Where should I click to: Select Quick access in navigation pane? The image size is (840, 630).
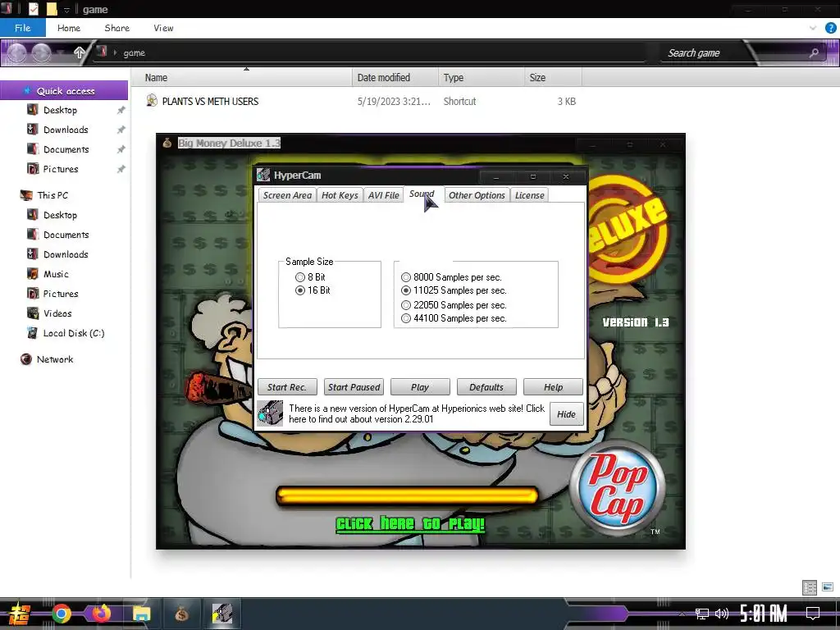click(64, 91)
